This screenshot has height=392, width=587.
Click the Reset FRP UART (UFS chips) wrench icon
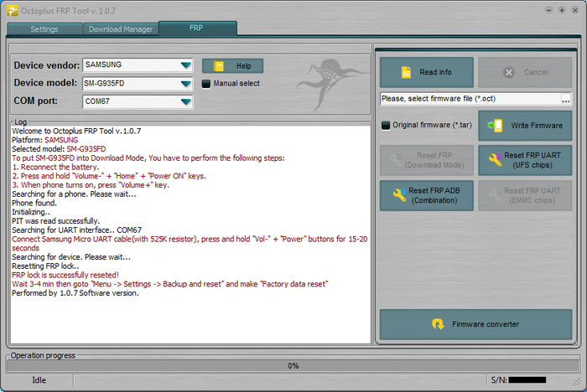coord(495,160)
